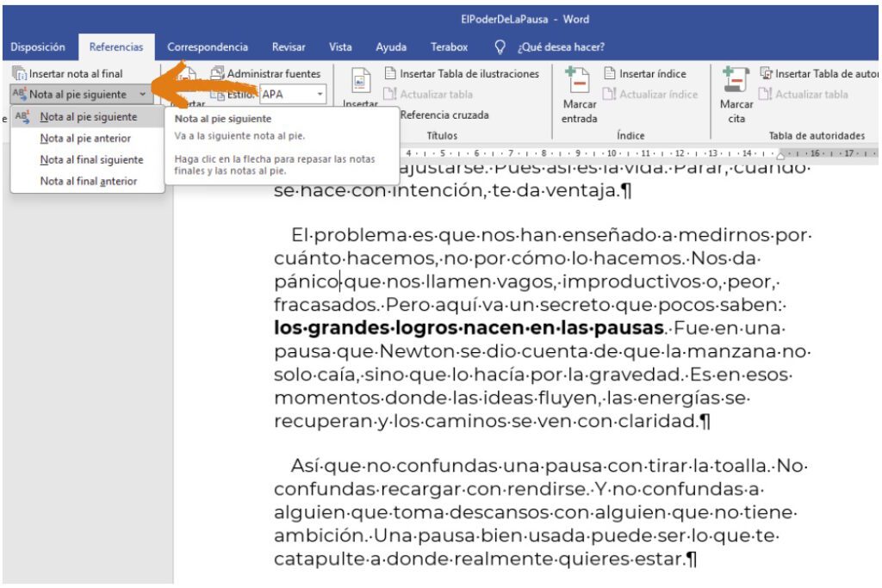Click the Marcar cita icon
This screenshot has width=882, height=588.
click(x=736, y=82)
